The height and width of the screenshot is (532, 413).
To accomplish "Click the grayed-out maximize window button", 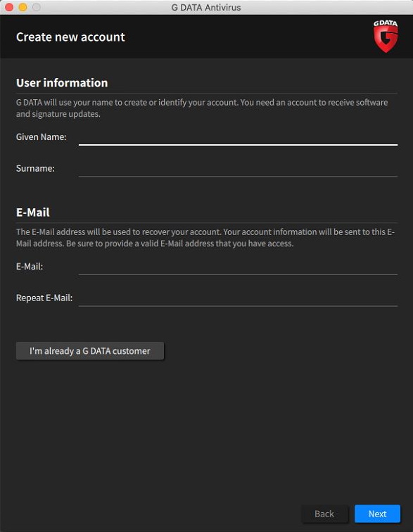I will pyautogui.click(x=37, y=7).
